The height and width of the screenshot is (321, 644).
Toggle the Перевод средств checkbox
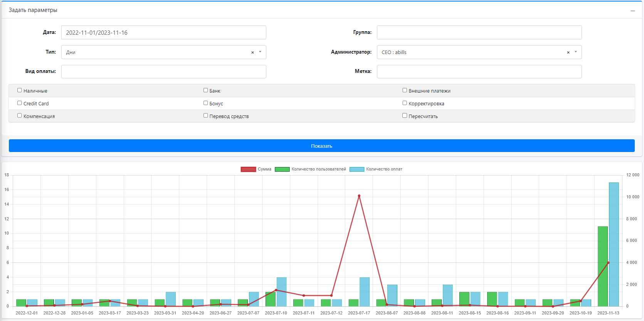click(x=205, y=116)
